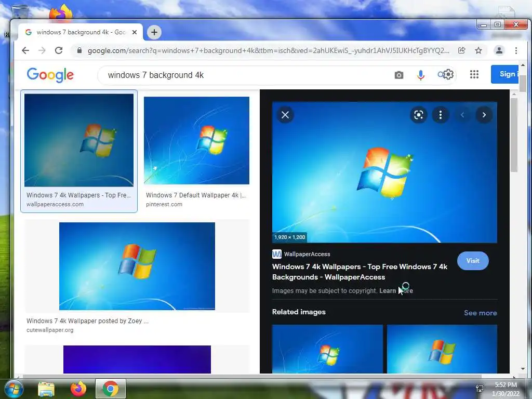
Task: Start voice search with the microphone icon
Action: pyautogui.click(x=421, y=75)
